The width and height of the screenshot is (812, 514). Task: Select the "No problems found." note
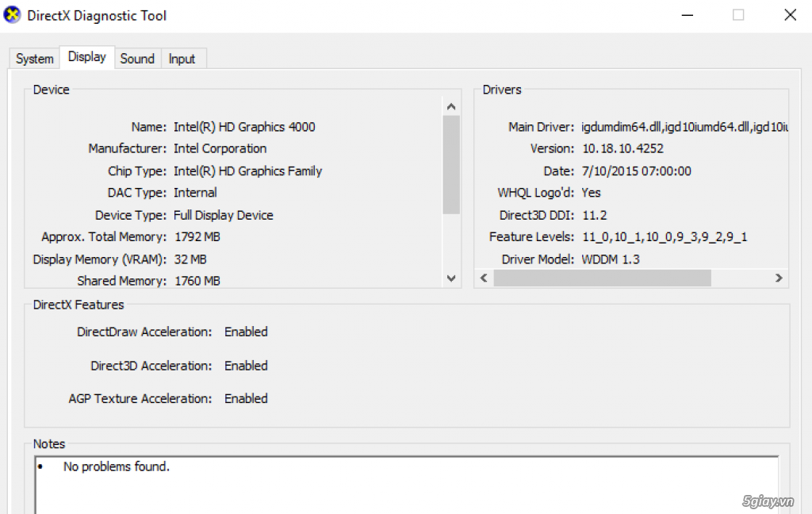tap(116, 467)
